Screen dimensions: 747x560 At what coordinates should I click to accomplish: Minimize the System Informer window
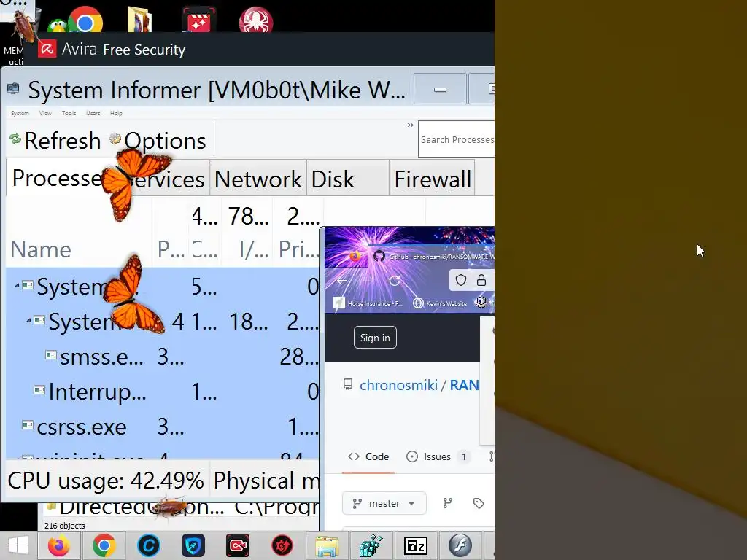(x=440, y=89)
